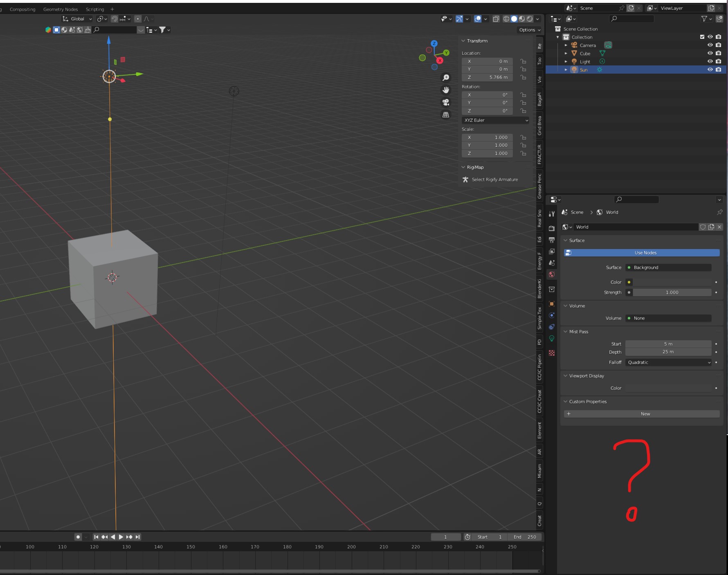Open the Tool properties tab
This screenshot has width=728, height=575.
pos(552,213)
